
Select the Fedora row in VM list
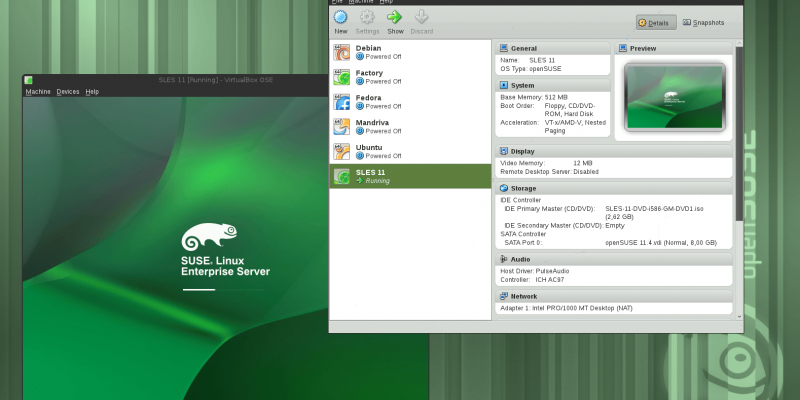click(x=410, y=102)
